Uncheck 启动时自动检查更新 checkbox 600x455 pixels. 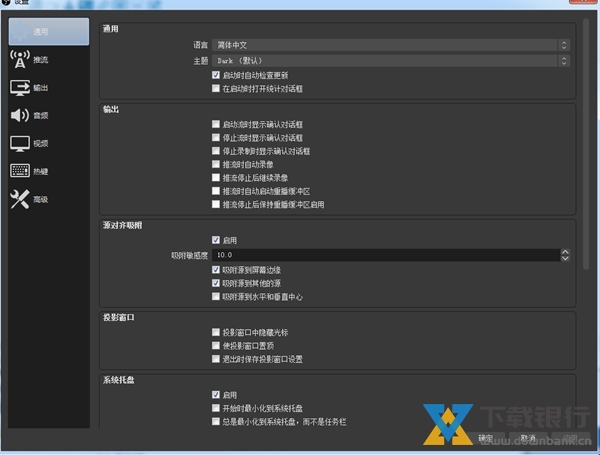point(216,75)
